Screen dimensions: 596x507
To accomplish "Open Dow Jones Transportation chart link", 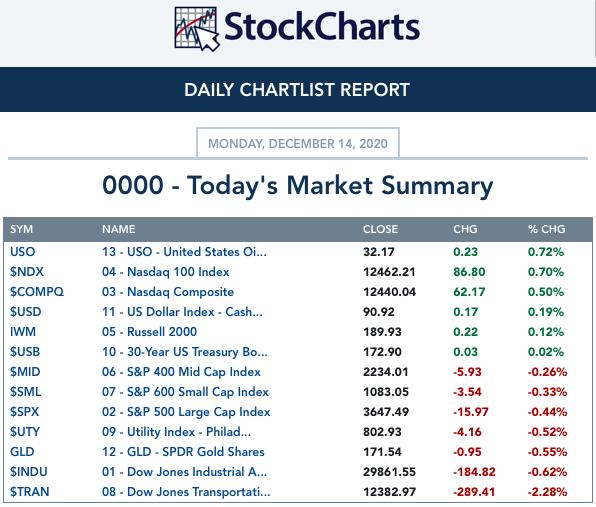I will (186, 492).
